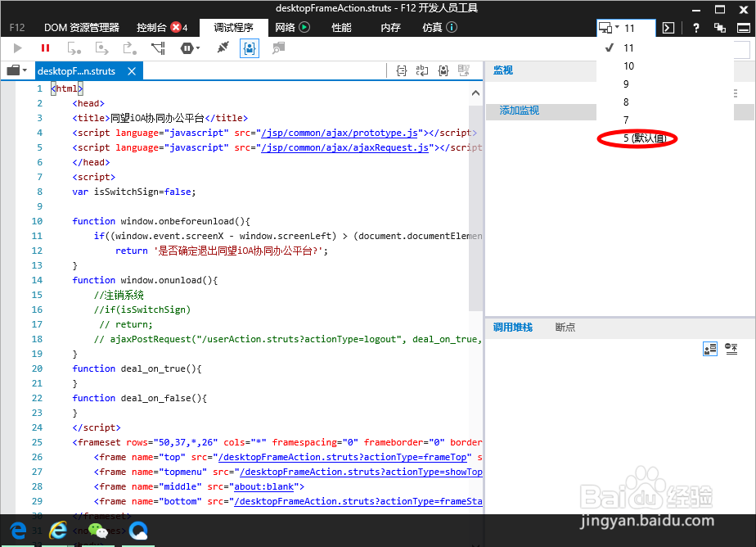Open Microsoft Edge from the taskbar

[x=18, y=531]
